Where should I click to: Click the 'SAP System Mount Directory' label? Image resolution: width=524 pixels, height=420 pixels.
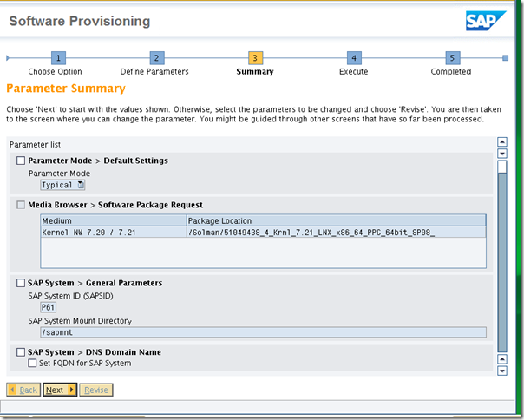click(80, 321)
